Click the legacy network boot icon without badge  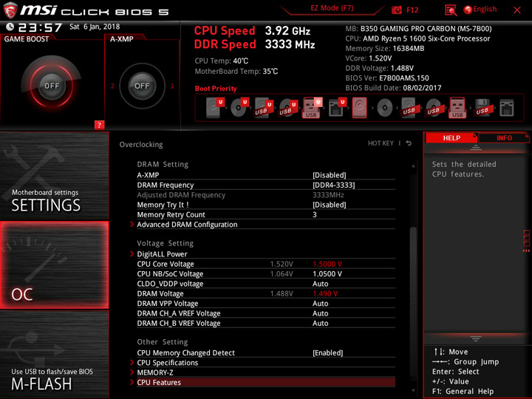point(507,108)
